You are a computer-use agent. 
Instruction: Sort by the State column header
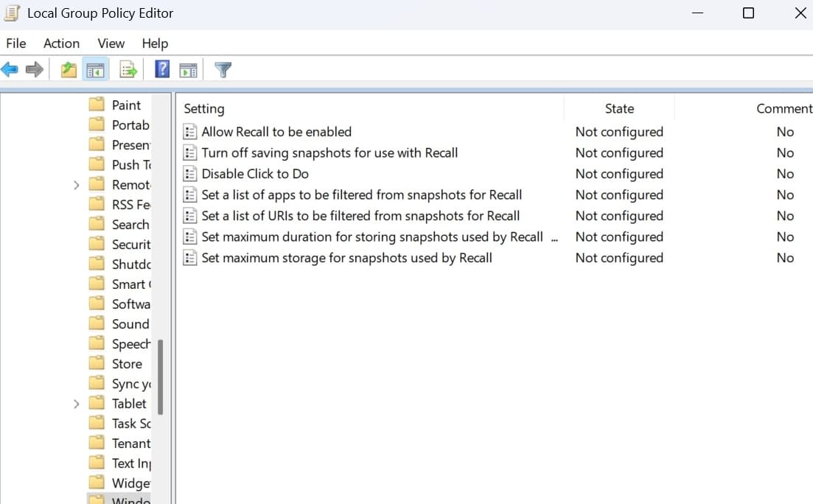point(619,108)
